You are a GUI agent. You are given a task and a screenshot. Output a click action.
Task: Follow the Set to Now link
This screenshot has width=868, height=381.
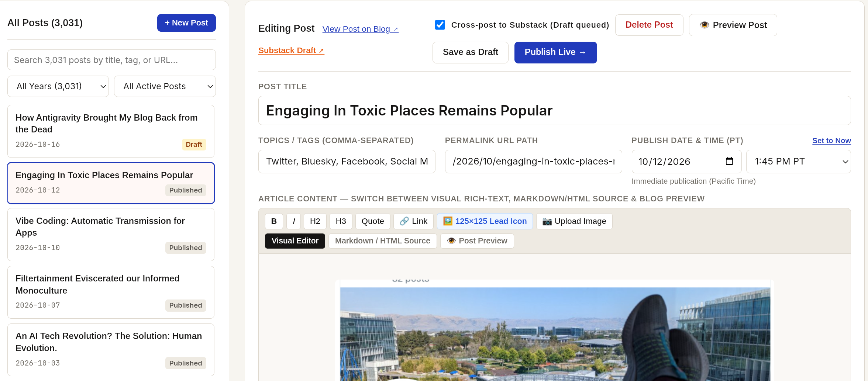831,141
